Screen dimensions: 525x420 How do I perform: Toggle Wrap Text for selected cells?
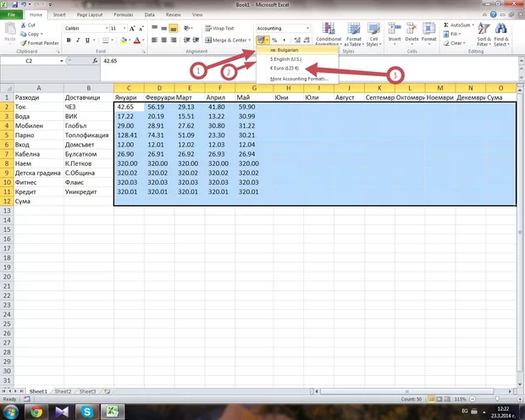pyautogui.click(x=219, y=28)
